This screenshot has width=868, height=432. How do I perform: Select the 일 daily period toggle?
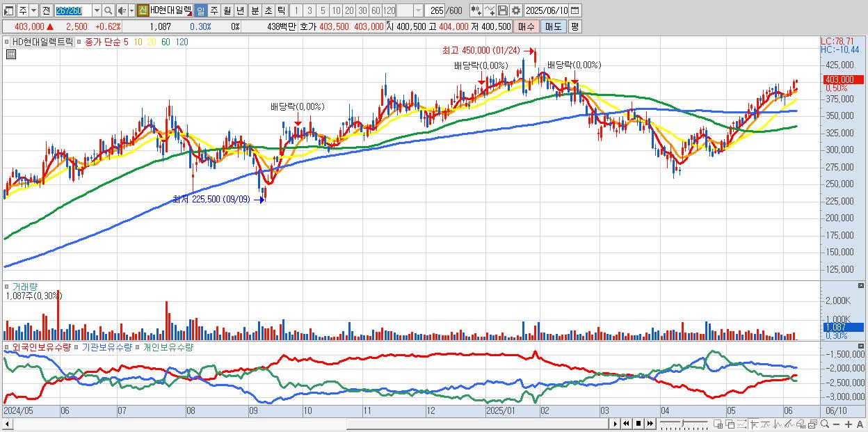pyautogui.click(x=200, y=10)
